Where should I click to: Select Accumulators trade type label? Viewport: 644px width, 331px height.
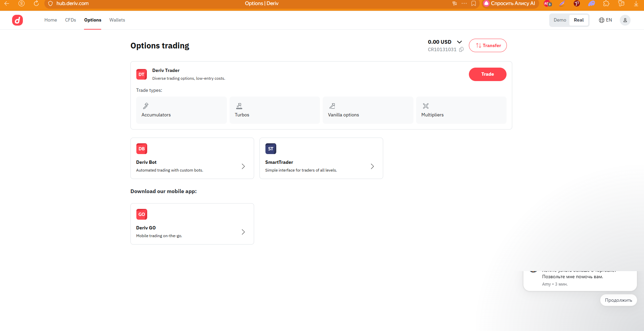[156, 115]
